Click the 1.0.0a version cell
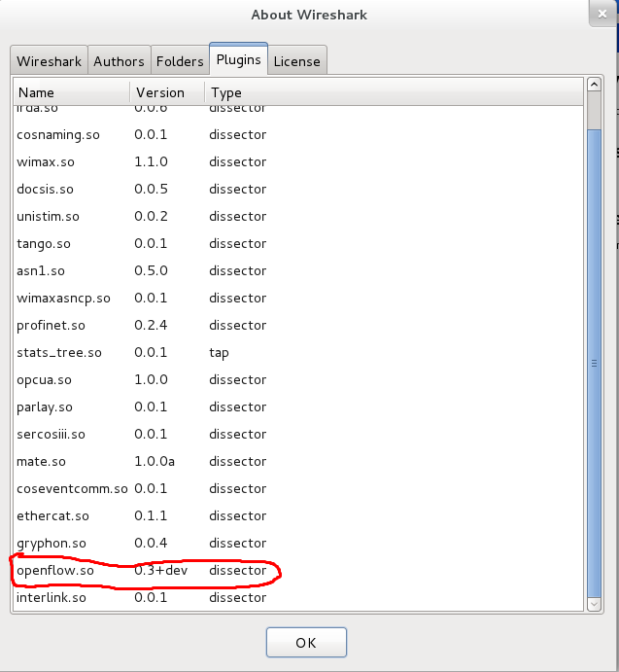 155,461
